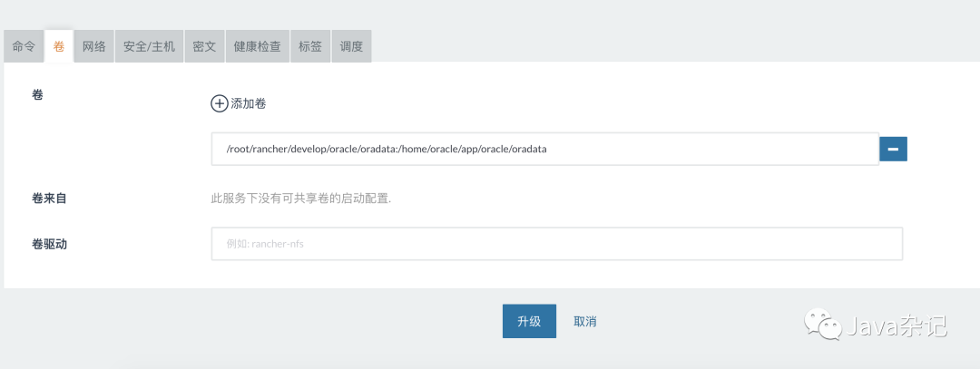Switch to the 健康检查 tab
The image size is (980, 369).
click(x=257, y=46)
